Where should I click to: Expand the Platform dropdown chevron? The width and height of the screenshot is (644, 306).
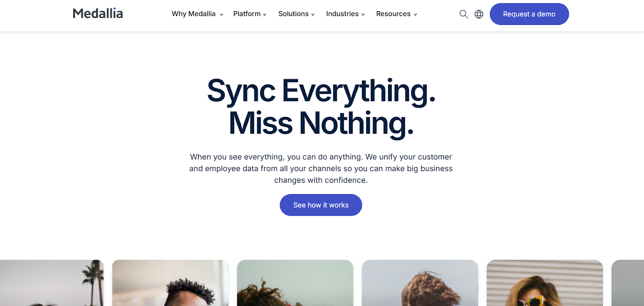tap(264, 14)
